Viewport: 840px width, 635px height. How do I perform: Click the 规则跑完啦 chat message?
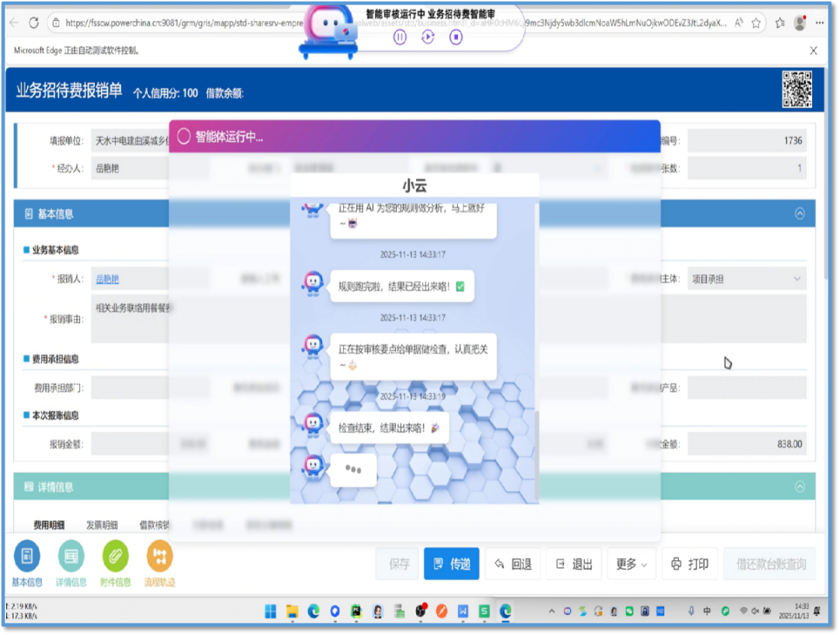pos(402,286)
